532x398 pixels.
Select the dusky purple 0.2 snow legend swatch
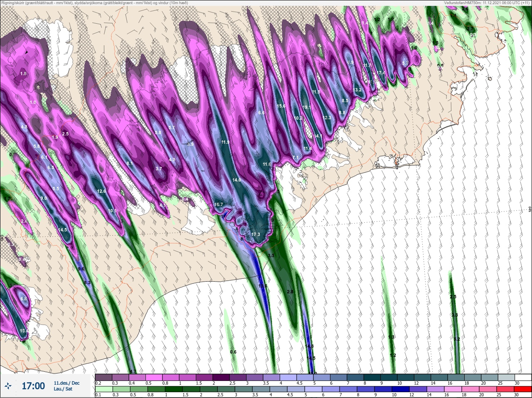103,377
